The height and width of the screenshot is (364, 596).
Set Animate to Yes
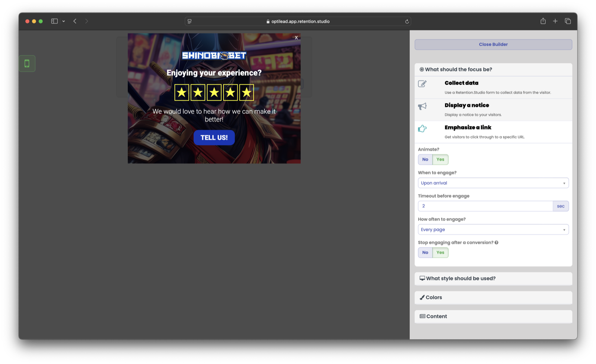click(x=440, y=159)
